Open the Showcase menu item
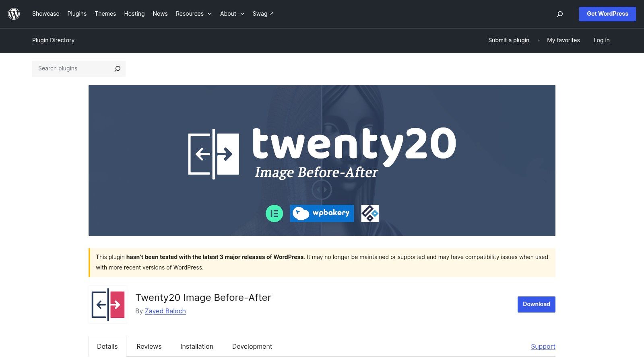This screenshot has width=644, height=362. (46, 14)
